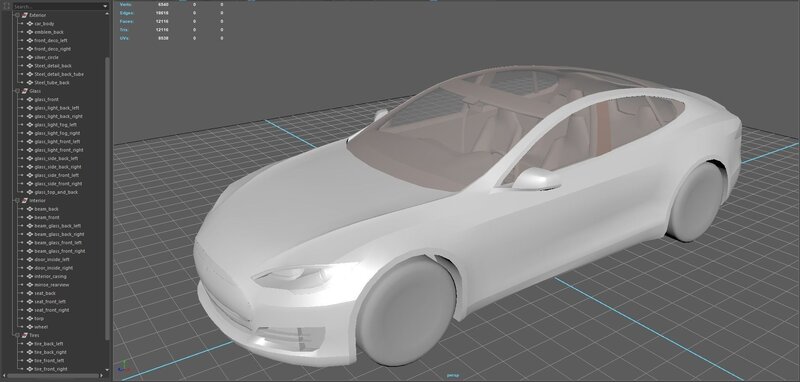Image resolution: width=800 pixels, height=382 pixels.
Task: Collapse the Tires group in outliner
Action: click(17, 336)
